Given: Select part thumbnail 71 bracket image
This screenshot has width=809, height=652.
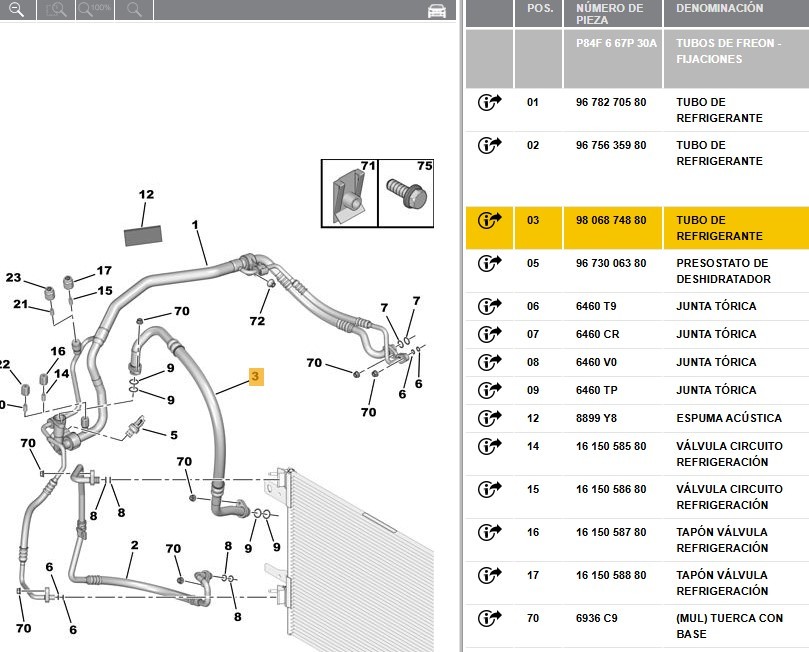Looking at the screenshot, I should (349, 191).
